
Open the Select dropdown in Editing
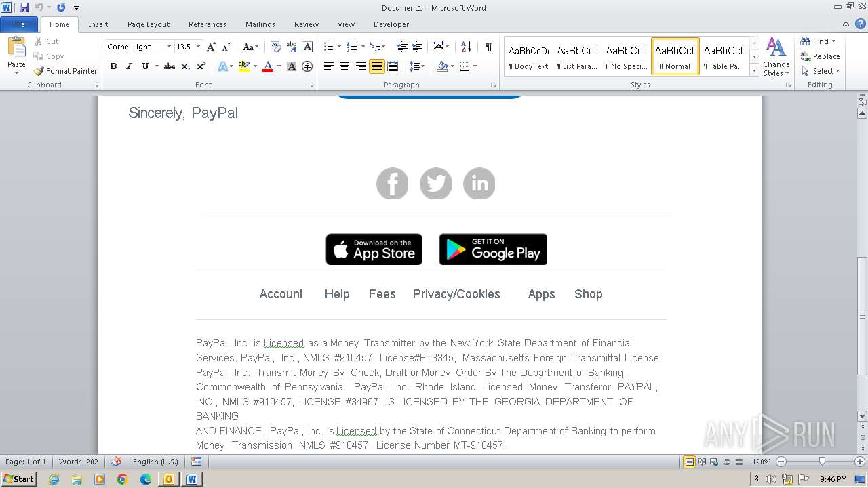click(x=821, y=71)
